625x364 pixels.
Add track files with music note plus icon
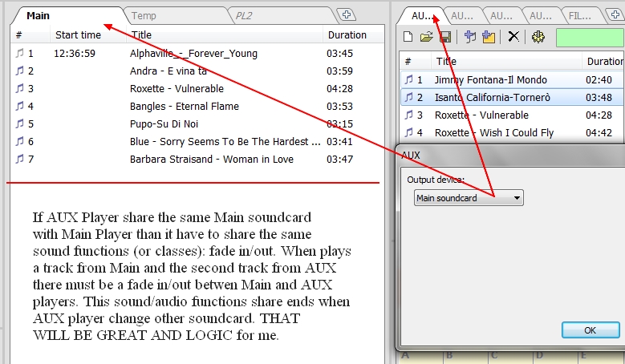pos(470,37)
